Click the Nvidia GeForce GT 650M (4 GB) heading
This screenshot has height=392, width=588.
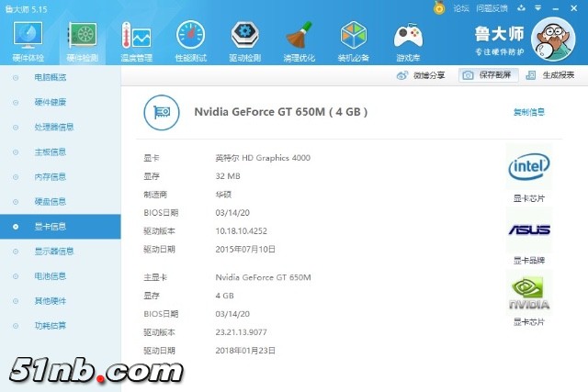tap(281, 112)
